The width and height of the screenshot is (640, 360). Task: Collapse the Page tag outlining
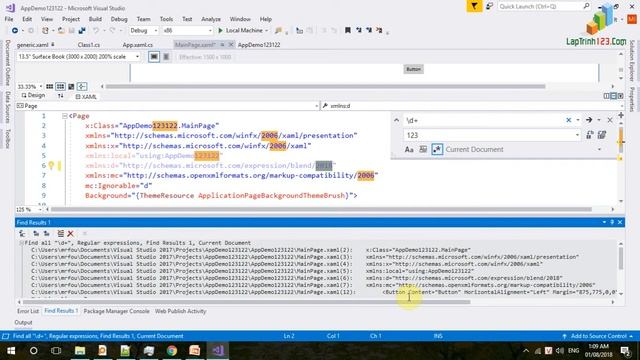(x=64, y=116)
